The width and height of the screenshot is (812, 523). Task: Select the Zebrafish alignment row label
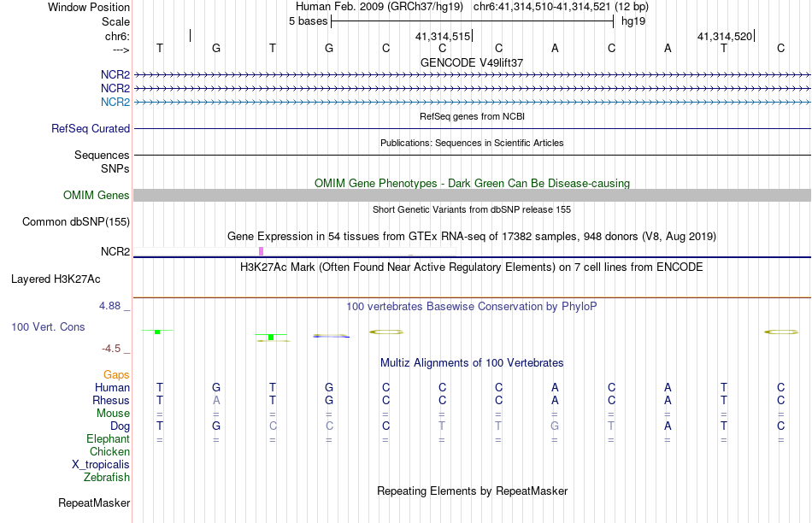tap(107, 478)
